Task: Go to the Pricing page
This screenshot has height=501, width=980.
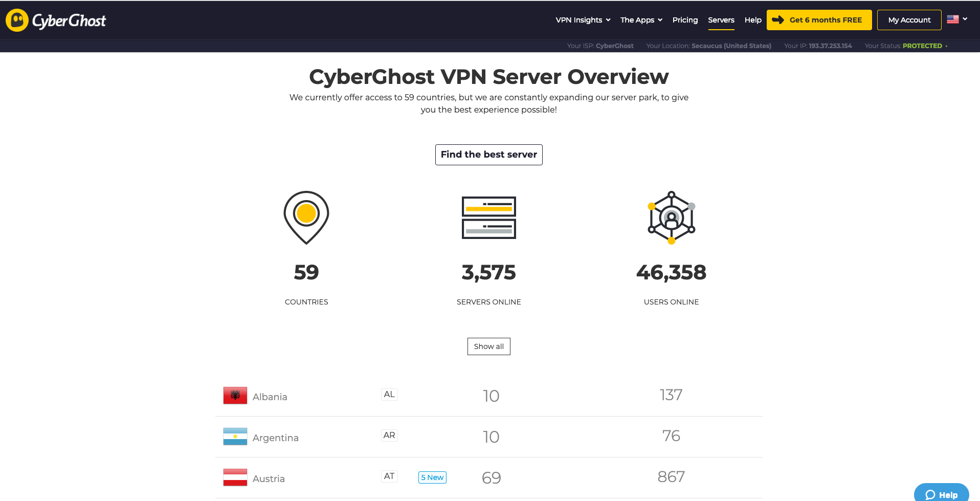Action: tap(685, 20)
